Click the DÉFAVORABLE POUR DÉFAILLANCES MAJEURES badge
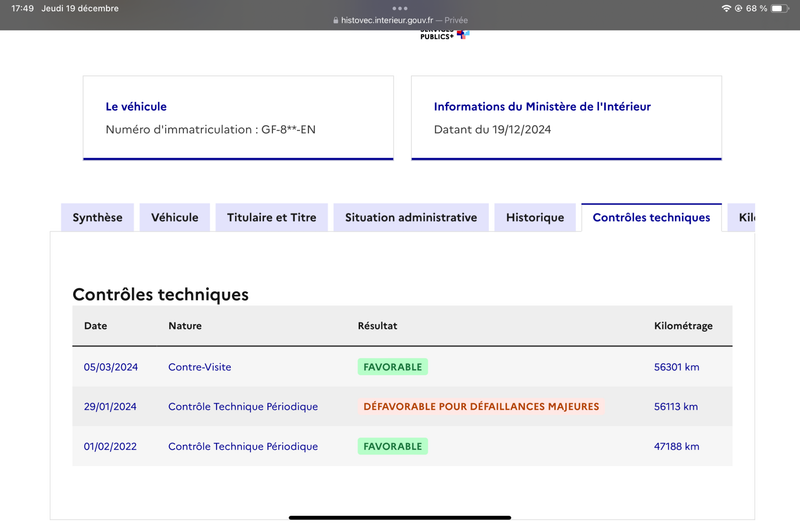Screen dimensions: 800x525 tap(481, 407)
